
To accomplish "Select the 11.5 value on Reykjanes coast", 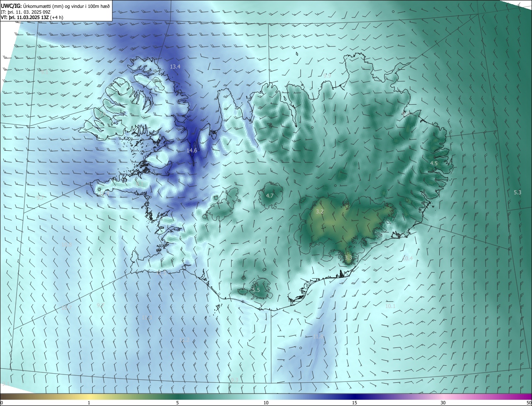I will pos(161,273).
